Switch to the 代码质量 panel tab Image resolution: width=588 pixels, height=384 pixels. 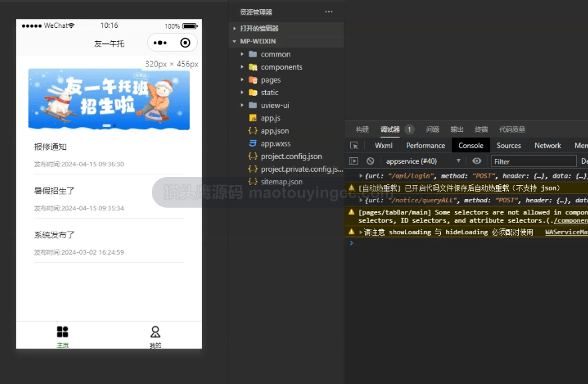[512, 129]
